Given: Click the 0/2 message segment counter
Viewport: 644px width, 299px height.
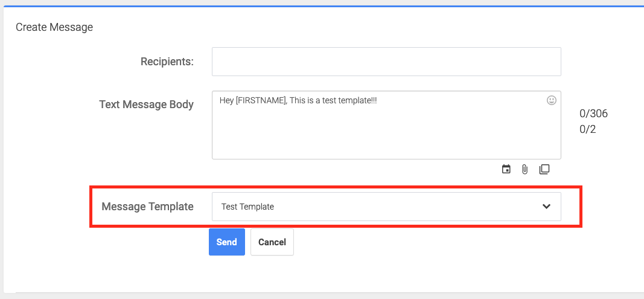Looking at the screenshot, I should click(588, 129).
